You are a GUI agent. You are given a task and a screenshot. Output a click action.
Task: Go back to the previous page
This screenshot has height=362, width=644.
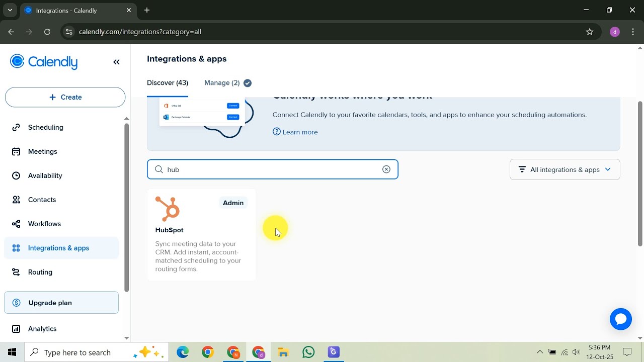click(11, 32)
